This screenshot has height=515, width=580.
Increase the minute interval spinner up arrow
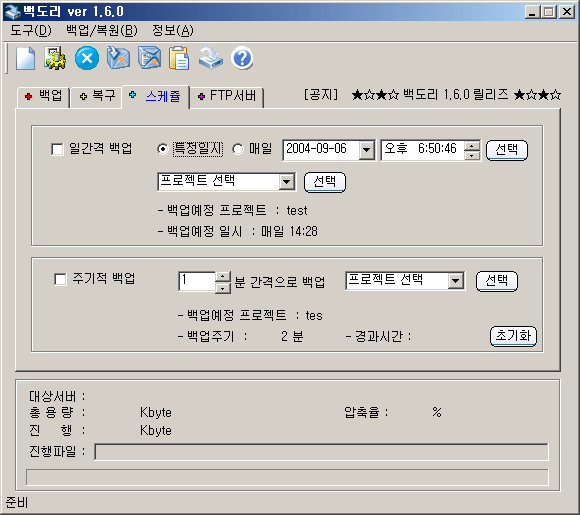[223, 276]
